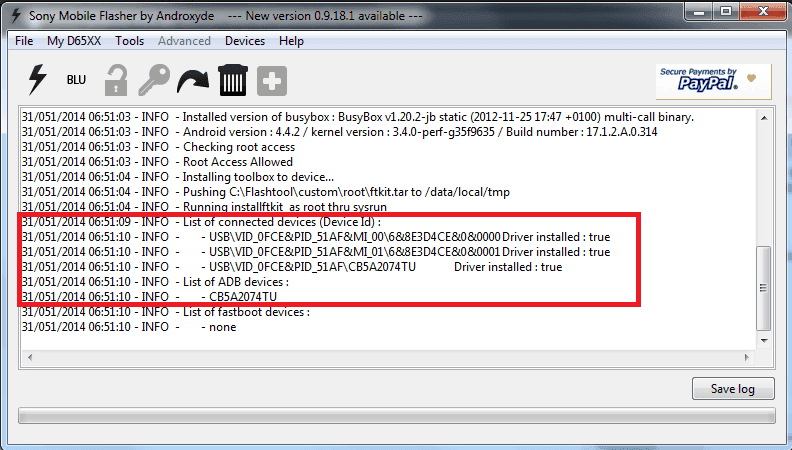Image resolution: width=792 pixels, height=450 pixels.
Task: Click the 'List of connected devices' log line
Action: (202, 222)
